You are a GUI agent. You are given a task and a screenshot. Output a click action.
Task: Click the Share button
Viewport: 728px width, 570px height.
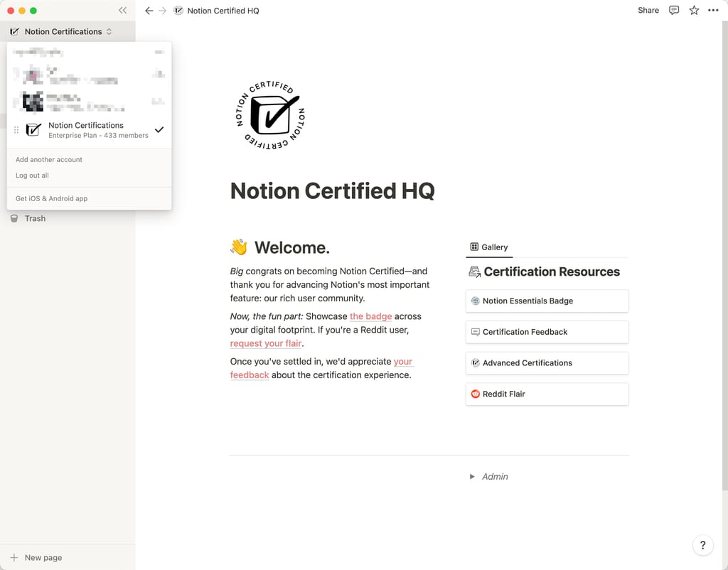648,10
